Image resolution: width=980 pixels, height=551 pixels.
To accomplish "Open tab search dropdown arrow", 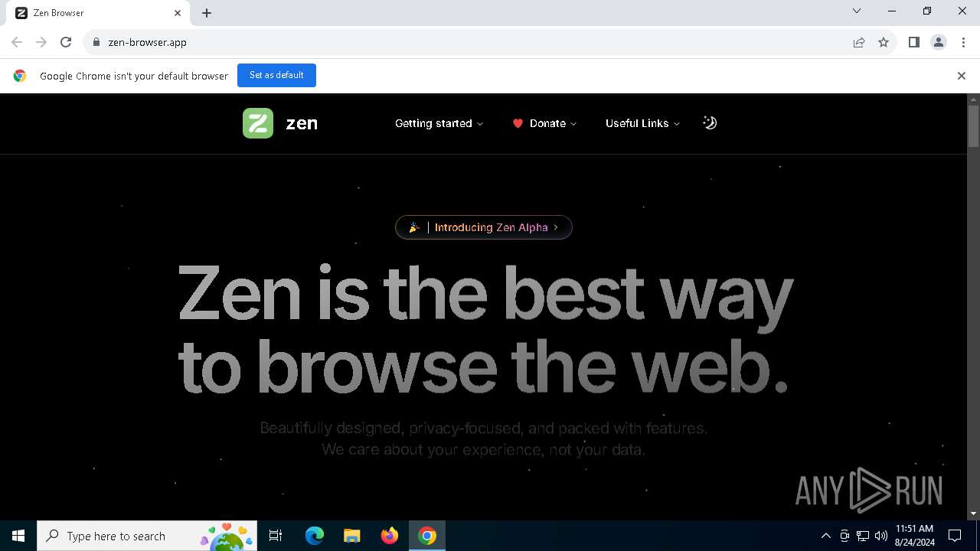I will coord(857,11).
